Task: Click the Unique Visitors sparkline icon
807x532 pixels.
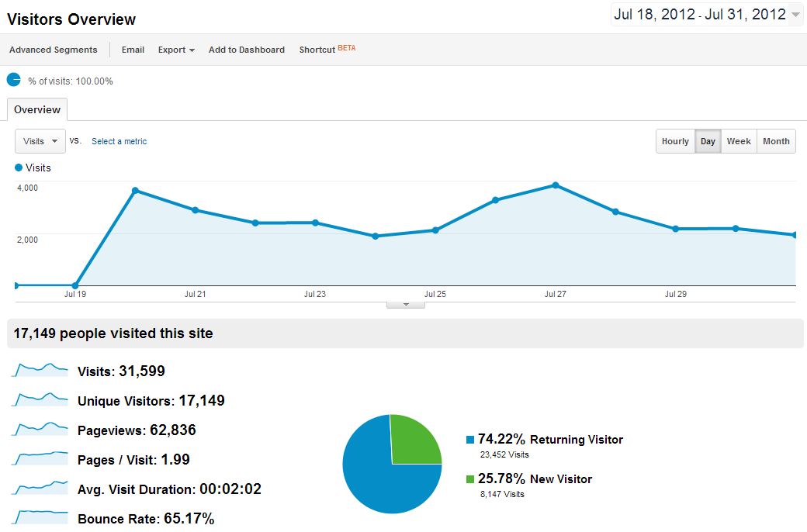Action: (x=40, y=400)
